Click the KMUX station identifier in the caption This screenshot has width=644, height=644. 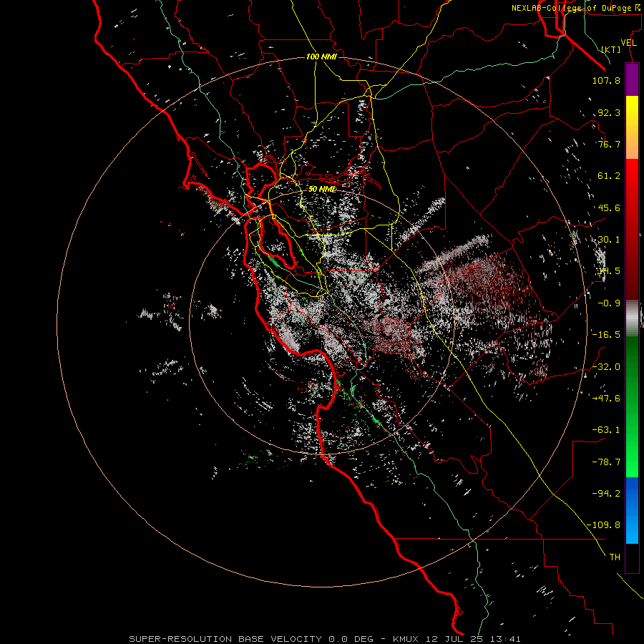click(406, 639)
